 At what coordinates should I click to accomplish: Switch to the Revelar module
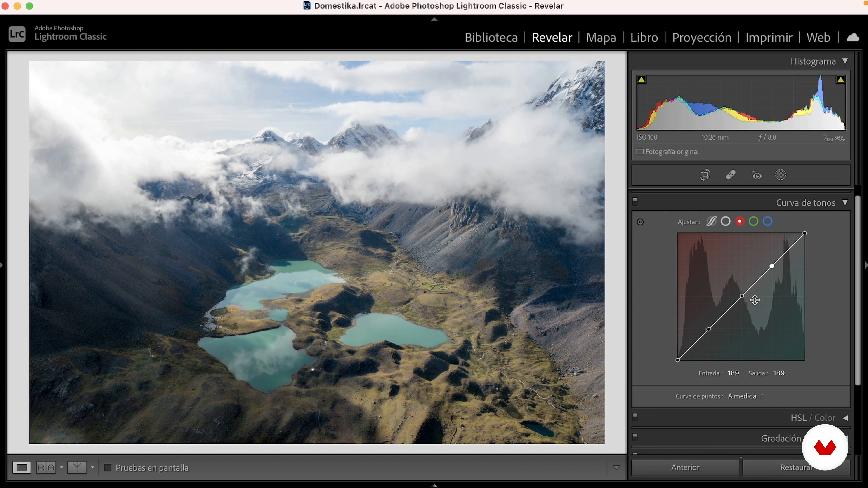tap(552, 37)
